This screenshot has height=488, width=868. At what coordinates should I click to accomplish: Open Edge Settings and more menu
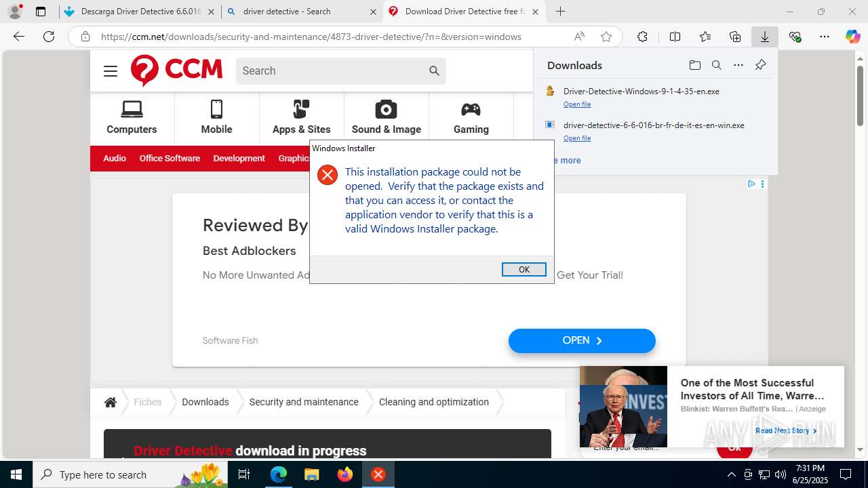pos(825,37)
